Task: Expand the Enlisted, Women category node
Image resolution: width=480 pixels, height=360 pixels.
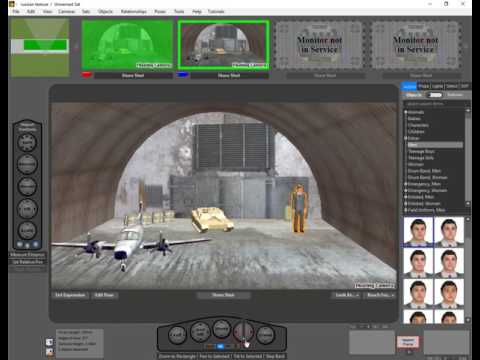Action: (406, 204)
